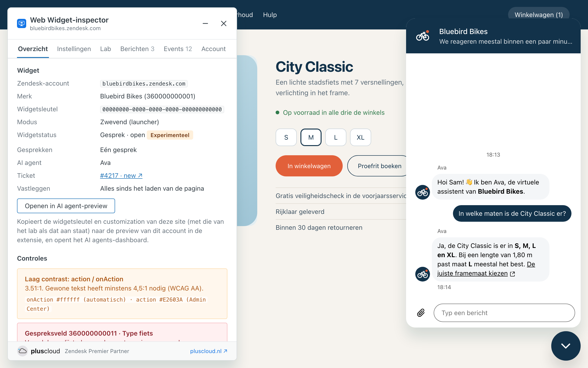Open the Berichten 3 tab
Screen dimensions: 588x368
137,49
